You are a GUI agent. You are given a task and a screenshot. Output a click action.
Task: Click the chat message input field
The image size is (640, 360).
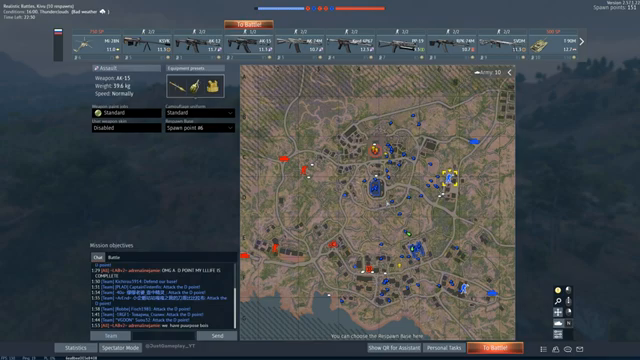[164, 336]
